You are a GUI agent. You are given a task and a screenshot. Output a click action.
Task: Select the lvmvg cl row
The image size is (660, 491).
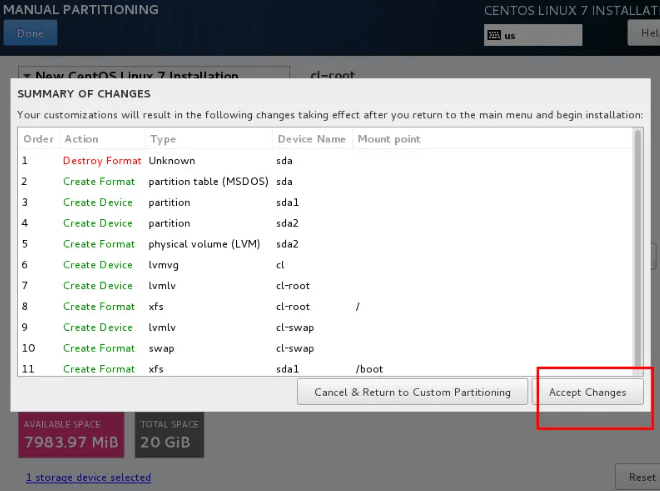(325, 265)
